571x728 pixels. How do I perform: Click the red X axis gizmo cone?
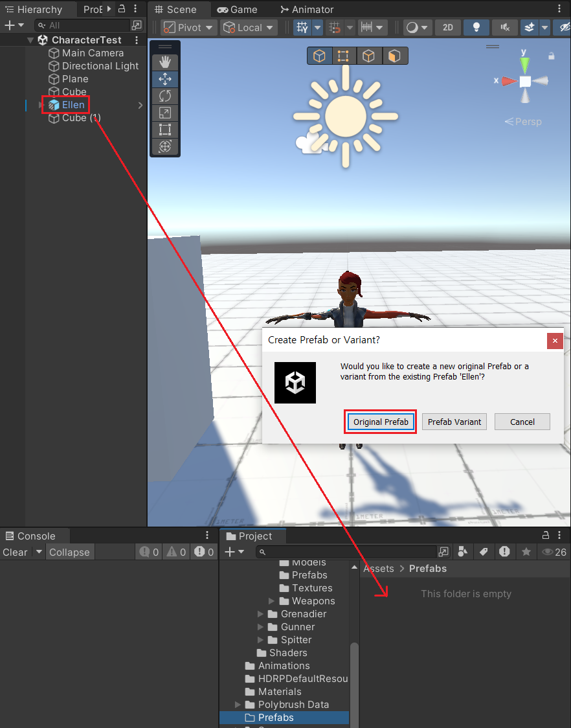(509, 81)
